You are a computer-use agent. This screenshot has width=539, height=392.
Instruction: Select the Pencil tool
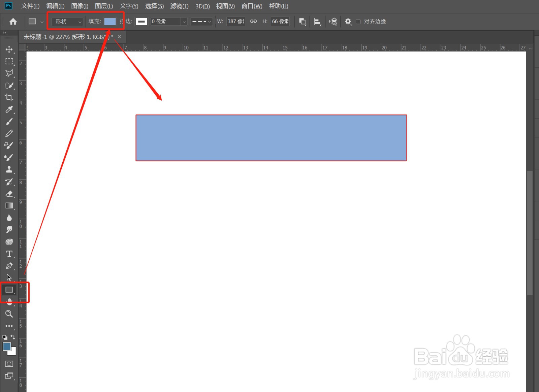[x=9, y=133]
